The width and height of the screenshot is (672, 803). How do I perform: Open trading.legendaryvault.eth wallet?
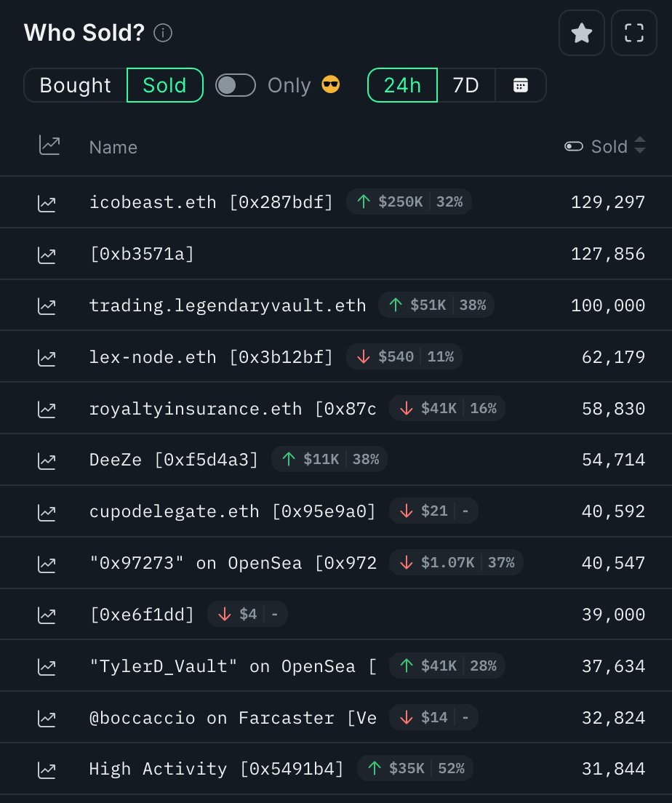click(x=228, y=305)
